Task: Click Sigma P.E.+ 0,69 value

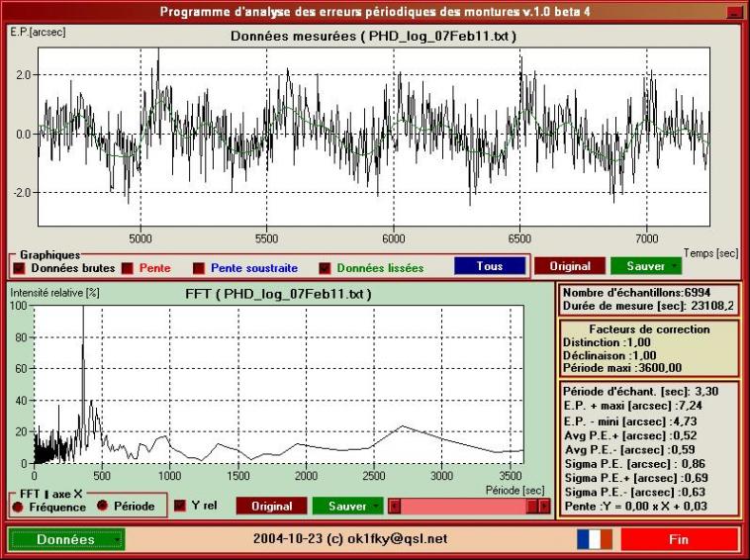Action: (x=636, y=477)
